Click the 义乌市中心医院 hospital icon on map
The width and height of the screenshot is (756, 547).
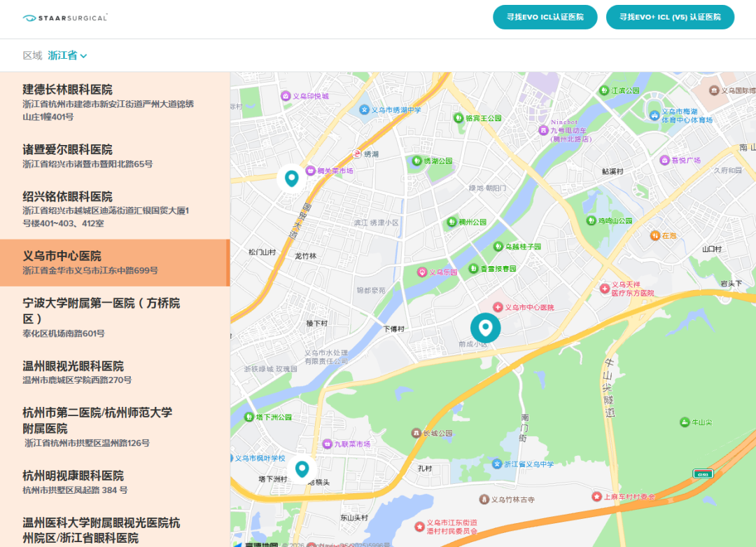498,307
